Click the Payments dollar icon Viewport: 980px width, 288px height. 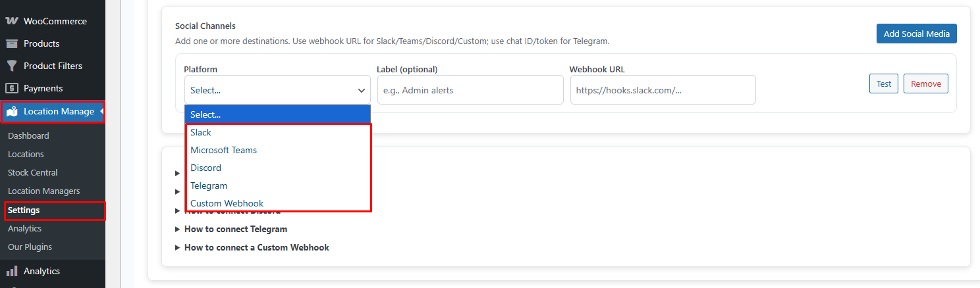[11, 88]
